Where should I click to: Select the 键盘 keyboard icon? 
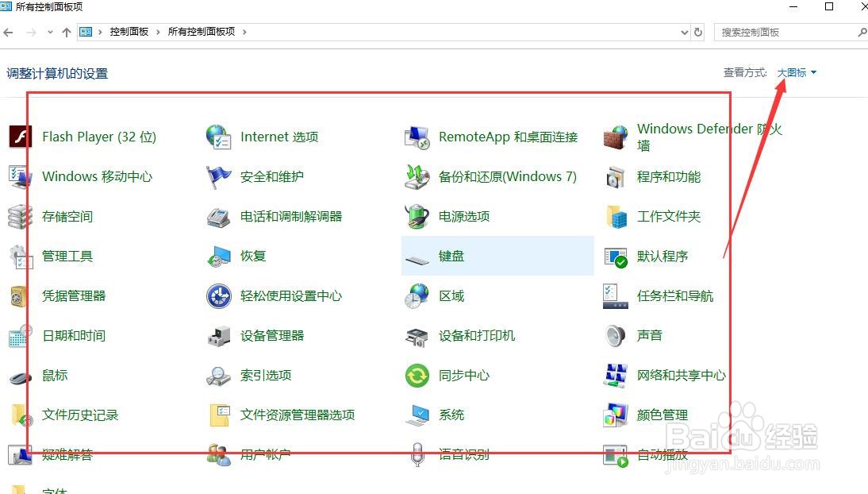click(x=417, y=260)
